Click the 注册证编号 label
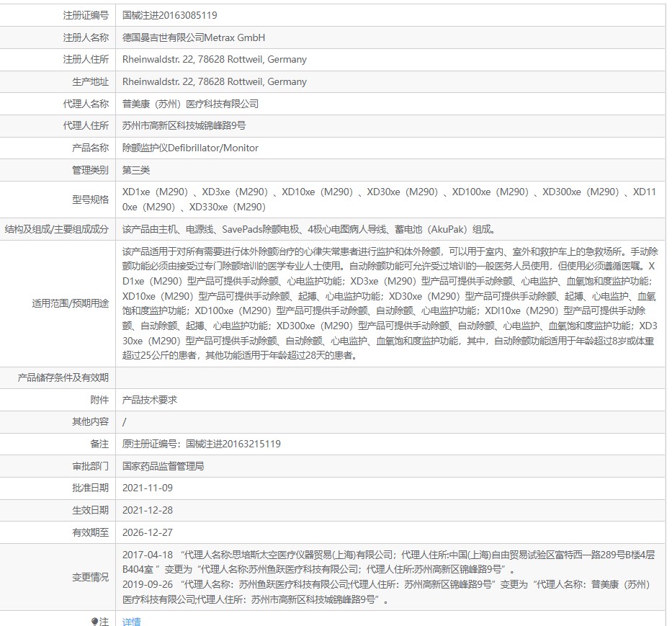Screen dimensions: 672x626 click(x=86, y=15)
